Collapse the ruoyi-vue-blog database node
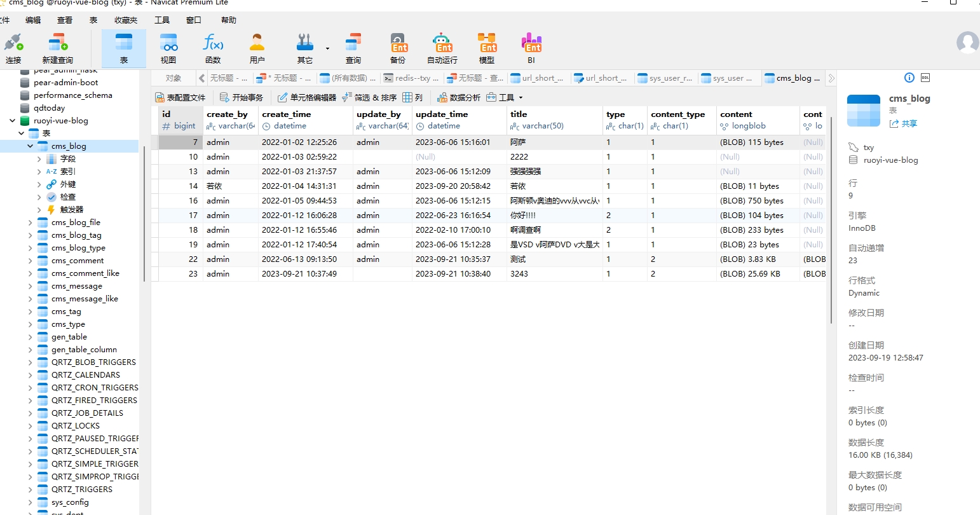The height and width of the screenshot is (515, 980). 12,120
